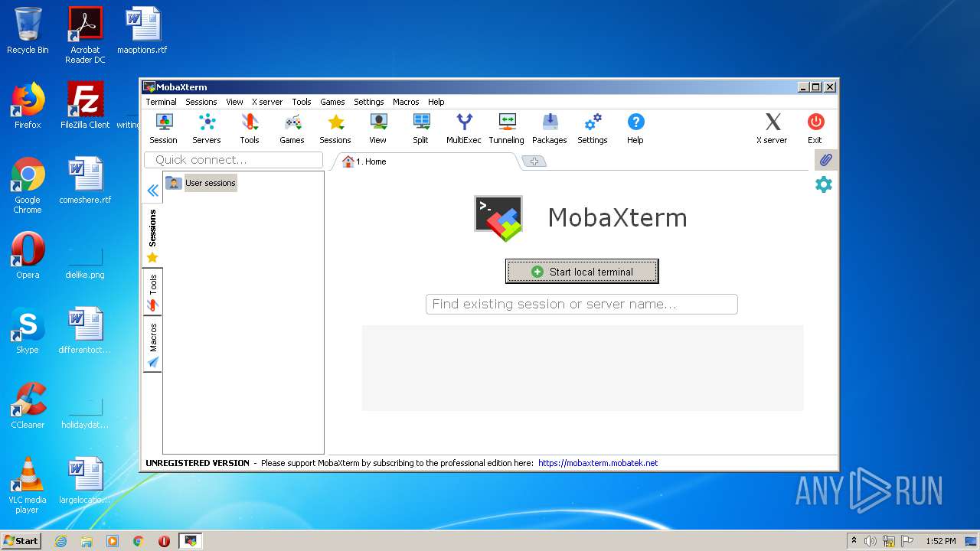Viewport: 980px width, 551px height.
Task: Select the MultiExec toolbar icon
Action: click(464, 129)
